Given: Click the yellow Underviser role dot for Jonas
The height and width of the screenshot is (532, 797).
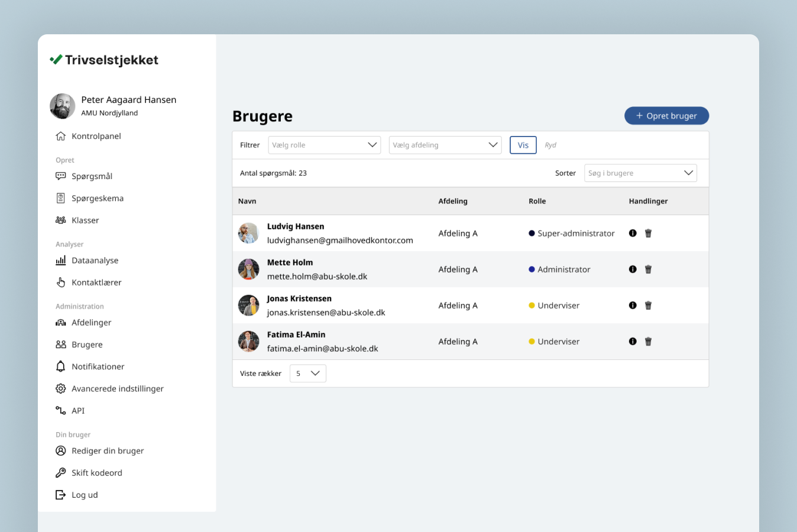Looking at the screenshot, I should coord(532,306).
